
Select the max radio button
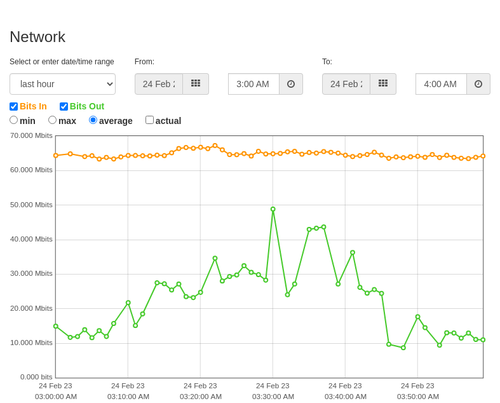[52, 120]
